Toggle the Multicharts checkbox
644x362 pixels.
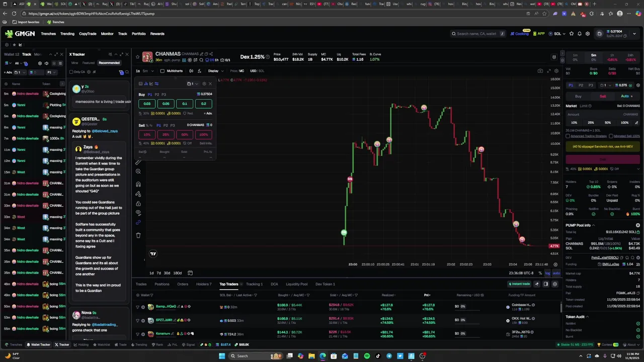(162, 71)
